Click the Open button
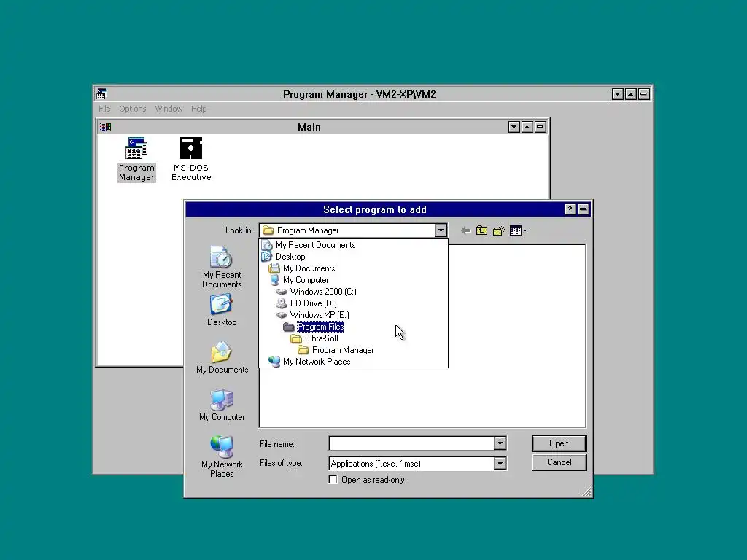 tap(559, 443)
